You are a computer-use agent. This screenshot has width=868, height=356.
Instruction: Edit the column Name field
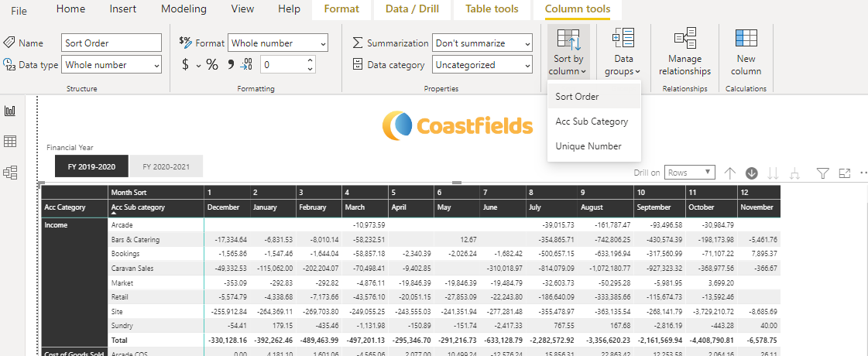click(x=112, y=43)
